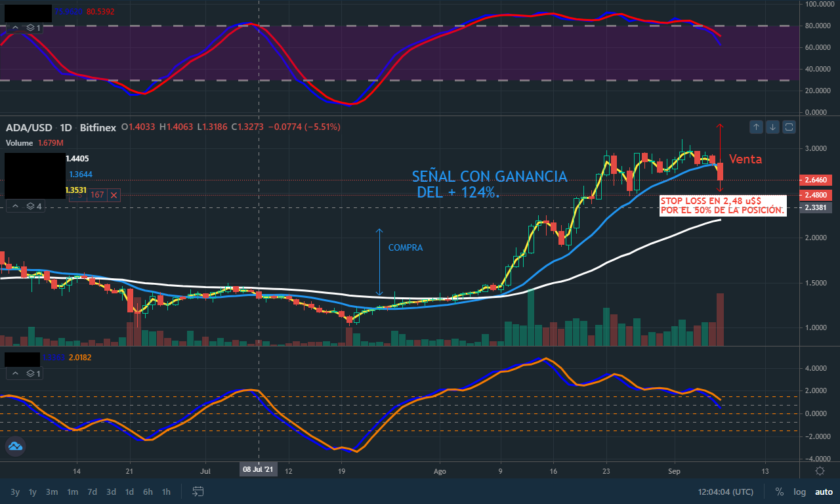Click the move pane up arrow icon
Viewport: 840px width, 504px height.
point(756,127)
